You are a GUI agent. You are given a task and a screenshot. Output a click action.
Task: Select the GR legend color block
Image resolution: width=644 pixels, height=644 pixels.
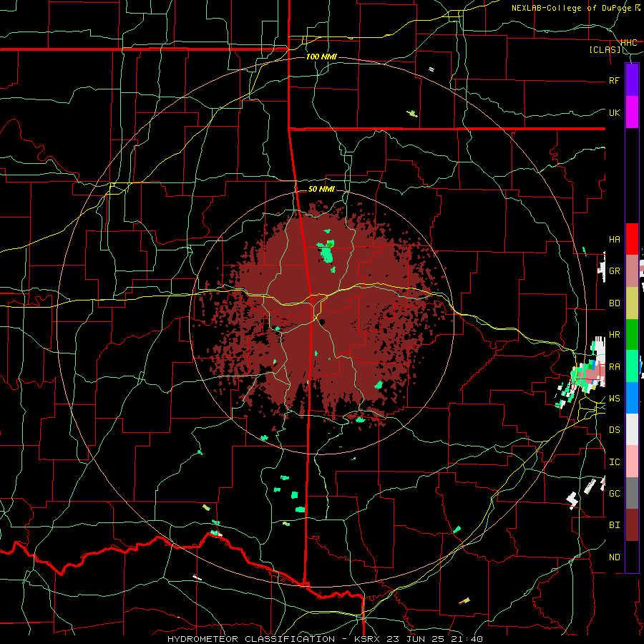click(x=632, y=270)
